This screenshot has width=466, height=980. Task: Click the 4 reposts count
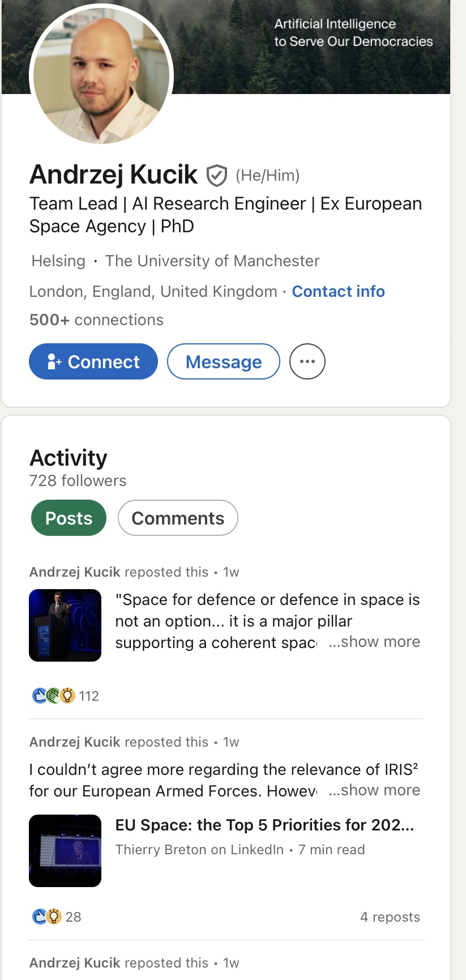tap(390, 917)
